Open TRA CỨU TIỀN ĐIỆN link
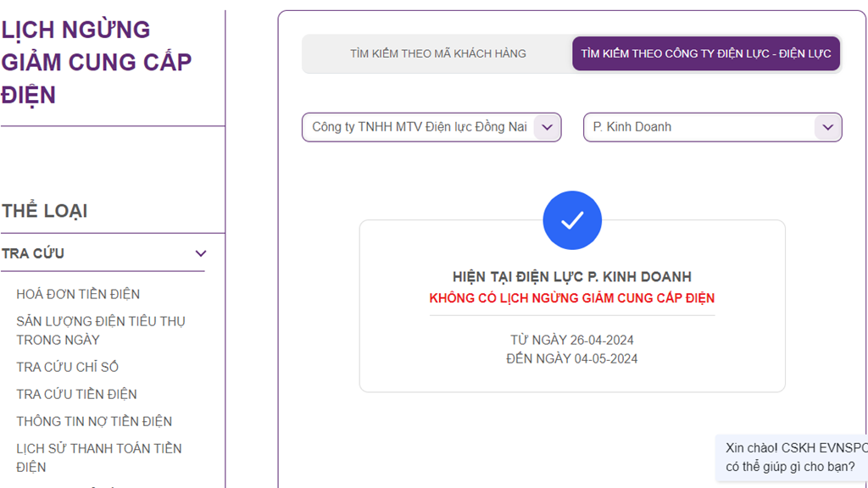The image size is (868, 488). (x=76, y=394)
